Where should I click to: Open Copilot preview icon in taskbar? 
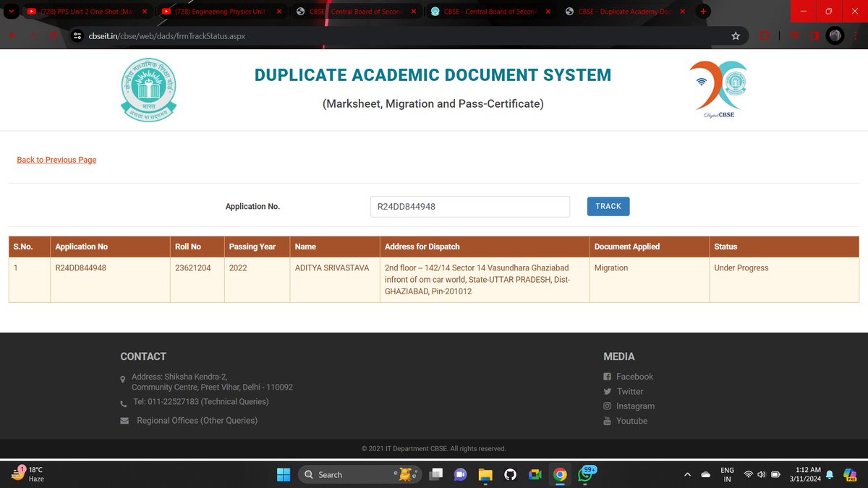tap(850, 474)
